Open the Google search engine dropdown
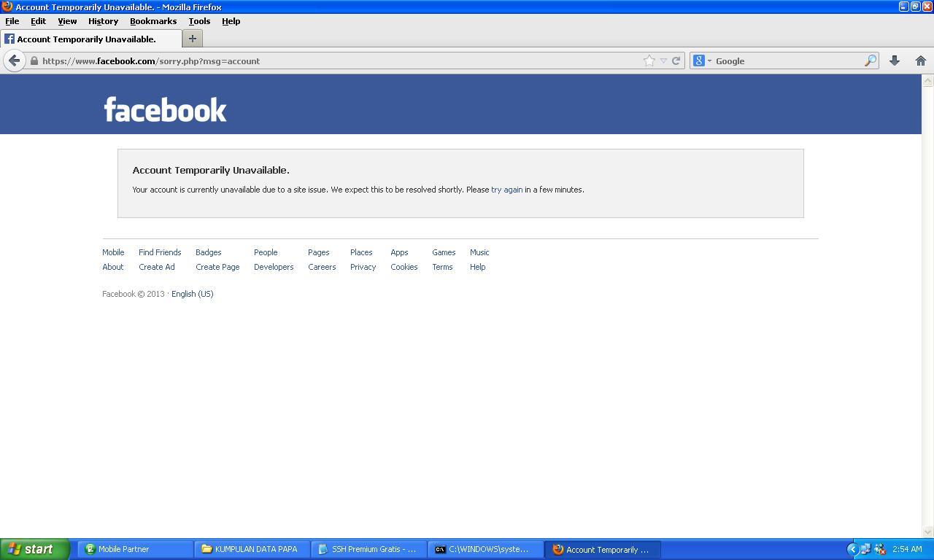 pyautogui.click(x=702, y=61)
